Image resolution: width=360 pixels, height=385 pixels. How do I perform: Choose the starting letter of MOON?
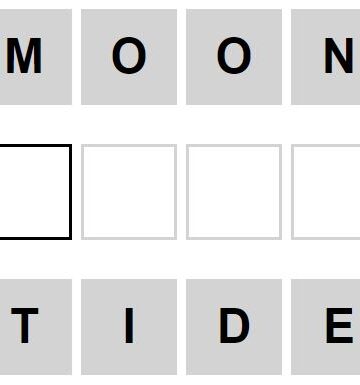coord(36,57)
